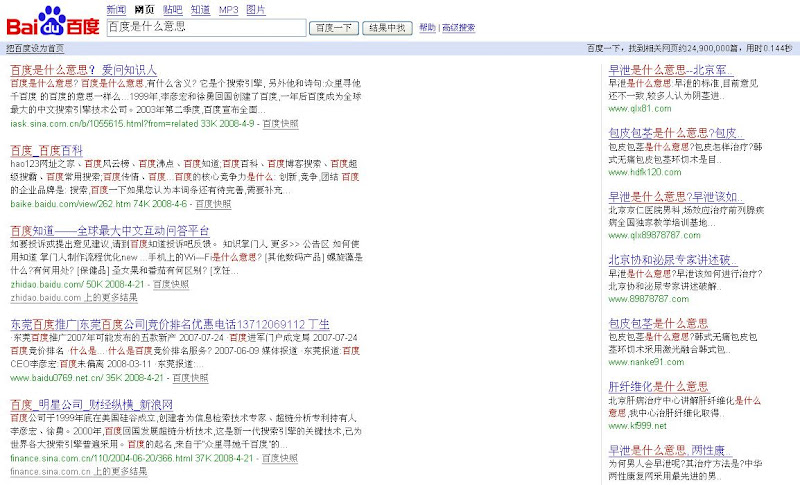Open the 东莞百度推广 result title
Viewport: 800px width, 485px height.
coord(170,324)
